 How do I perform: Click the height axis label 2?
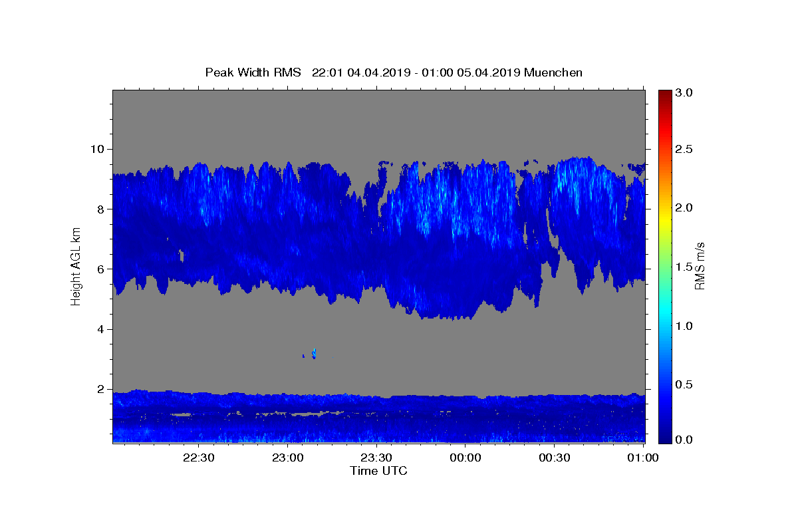tap(102, 390)
